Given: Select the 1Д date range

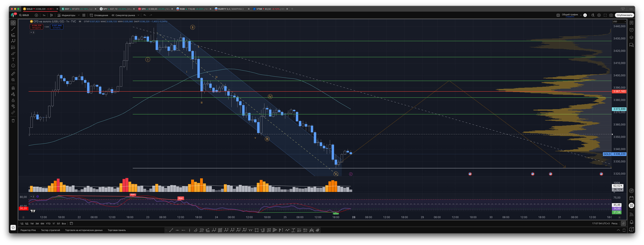Looking at the screenshot, I should pyautogui.click(x=22, y=223).
